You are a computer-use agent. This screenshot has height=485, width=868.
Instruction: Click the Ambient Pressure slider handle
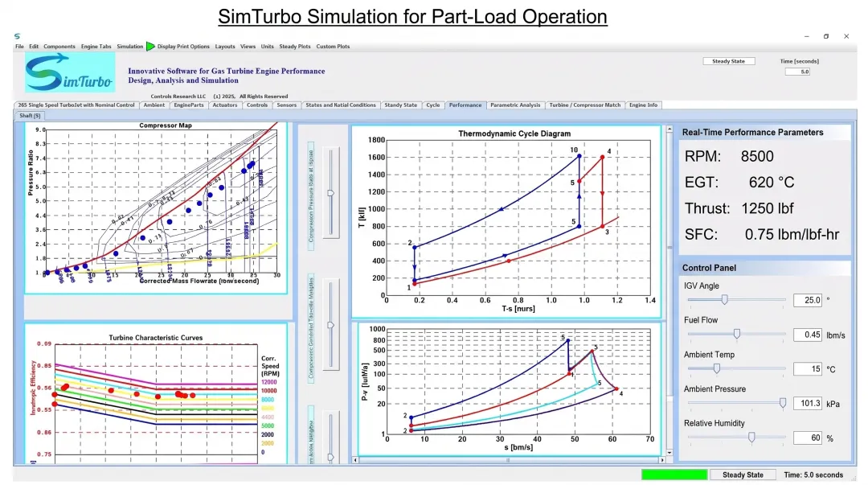[x=783, y=403]
